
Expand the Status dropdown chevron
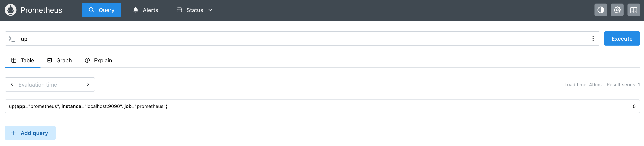(210, 10)
